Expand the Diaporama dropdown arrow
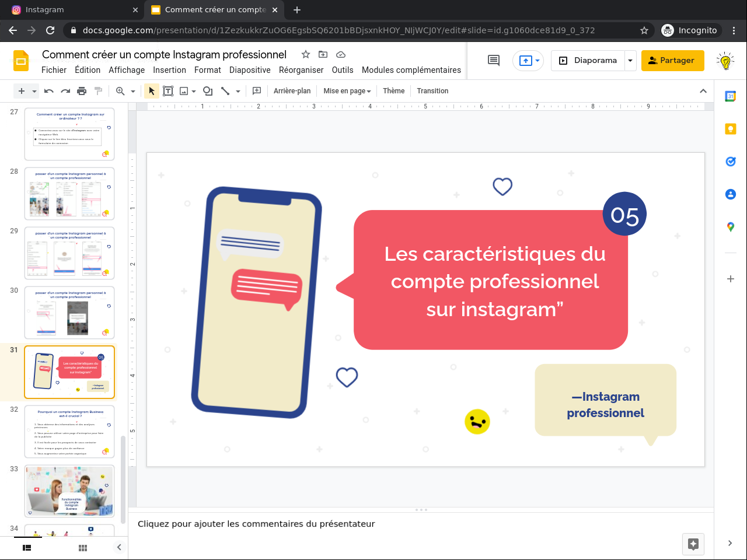 tap(630, 61)
